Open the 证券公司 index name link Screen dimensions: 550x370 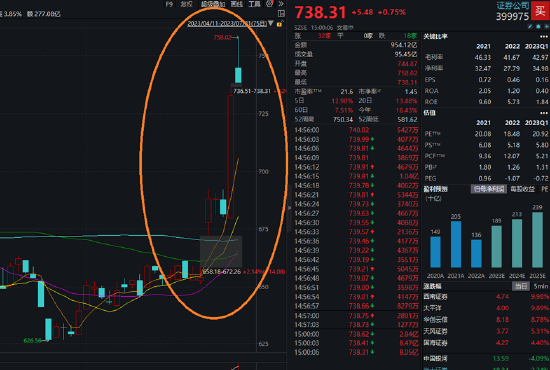tap(512, 6)
